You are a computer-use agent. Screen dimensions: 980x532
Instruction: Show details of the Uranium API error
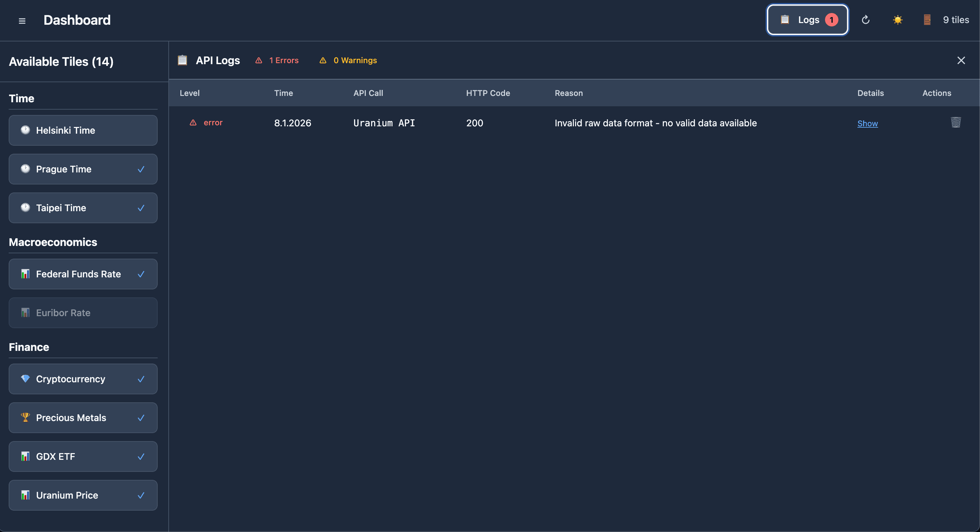(868, 123)
